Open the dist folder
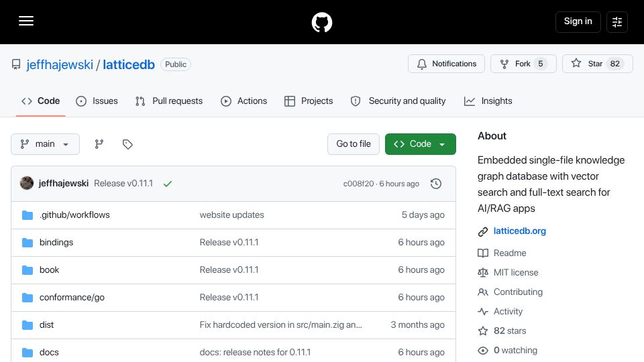The image size is (644, 362). click(46, 324)
